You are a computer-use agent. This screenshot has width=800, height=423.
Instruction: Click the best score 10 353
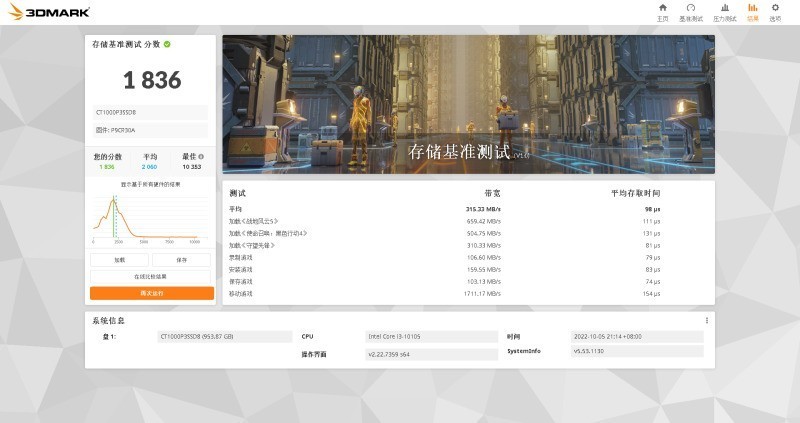[x=192, y=167]
